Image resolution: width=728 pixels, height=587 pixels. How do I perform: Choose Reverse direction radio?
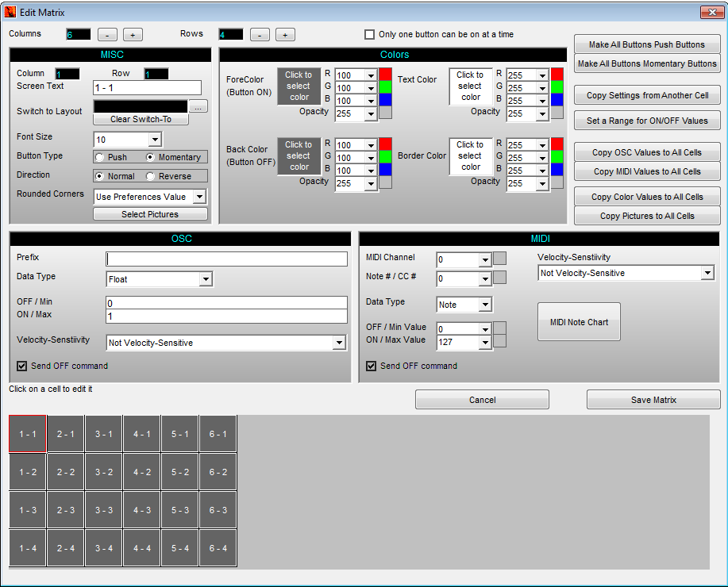click(x=150, y=176)
